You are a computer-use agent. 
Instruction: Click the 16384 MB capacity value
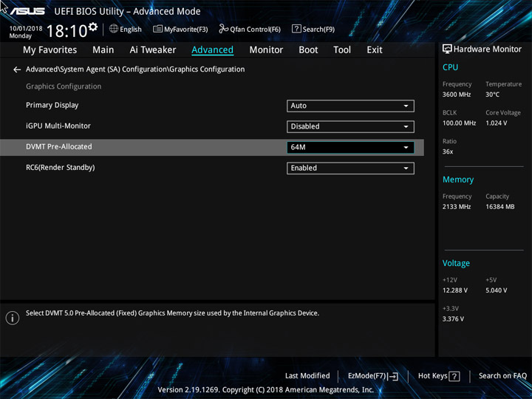[x=500, y=207]
